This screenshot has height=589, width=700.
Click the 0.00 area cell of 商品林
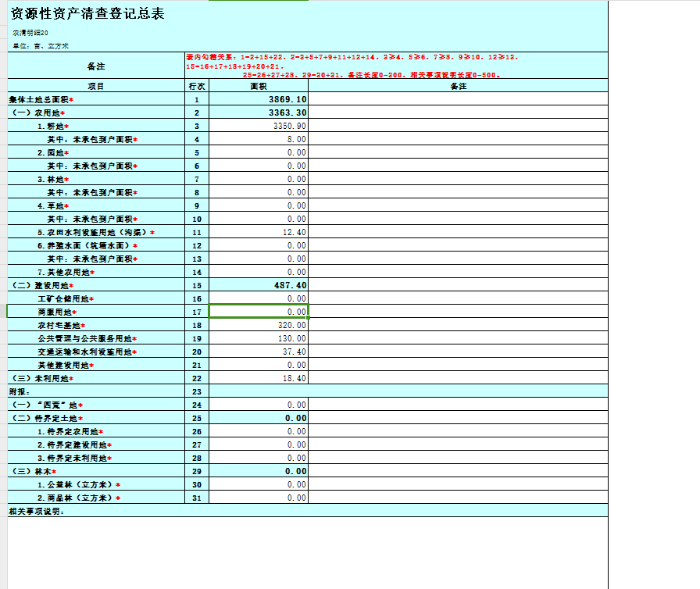click(259, 498)
